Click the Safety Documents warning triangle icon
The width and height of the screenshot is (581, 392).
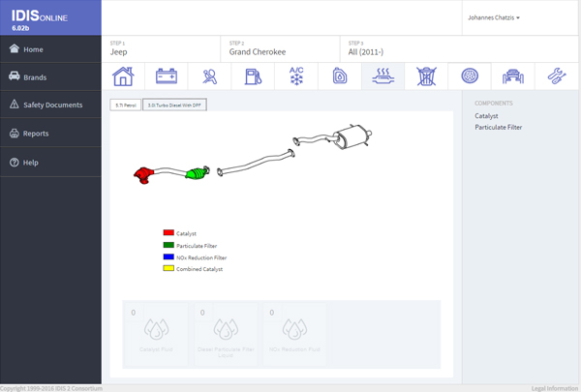(x=15, y=105)
